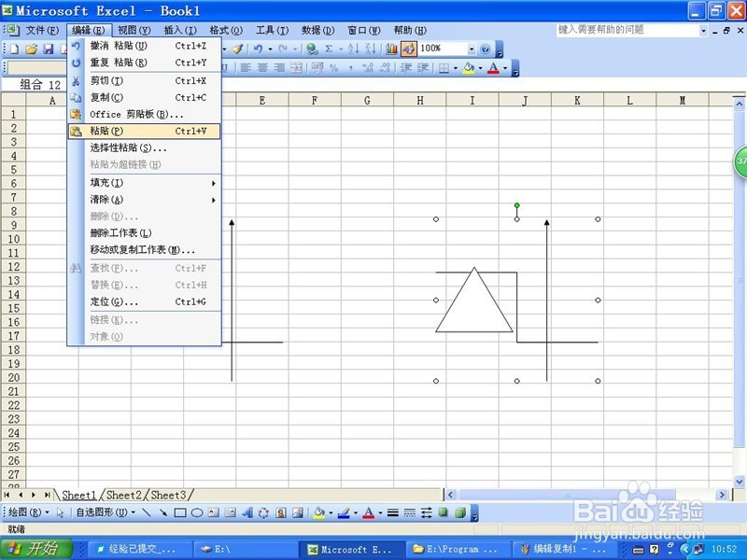Open the 文件(F) File menu
The height and width of the screenshot is (560, 747).
[42, 31]
